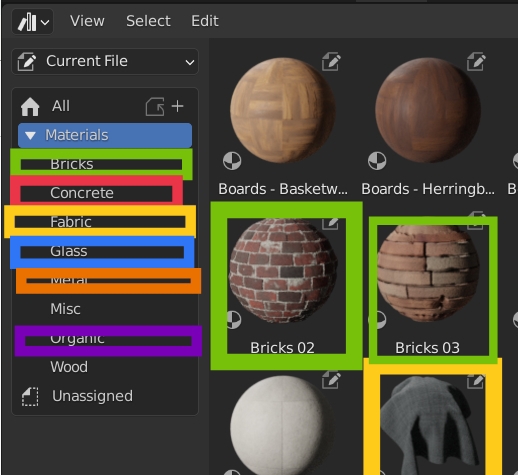Click edit icon on Boards - Basketweave asset
This screenshot has width=518, height=475.
331,61
